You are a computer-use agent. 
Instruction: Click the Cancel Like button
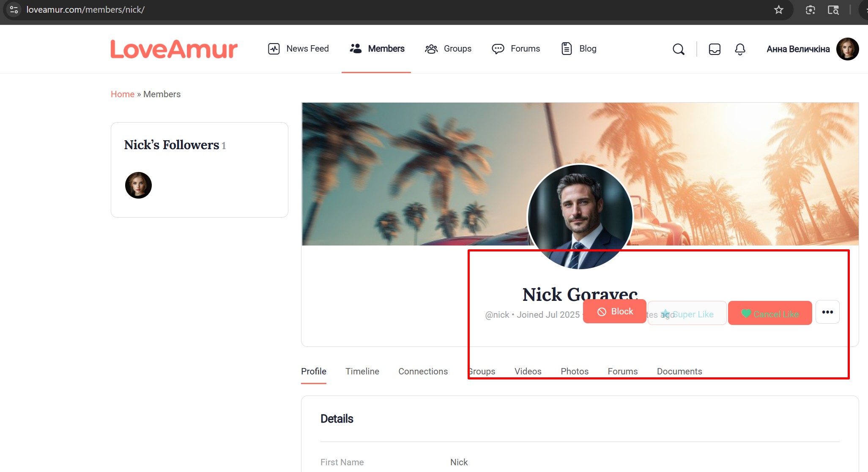(x=770, y=313)
